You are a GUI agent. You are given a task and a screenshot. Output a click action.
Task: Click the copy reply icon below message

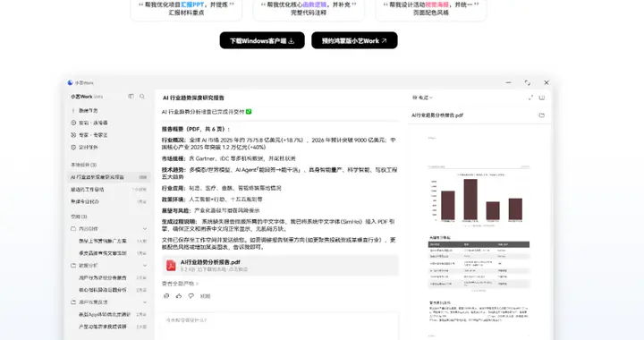(166, 295)
